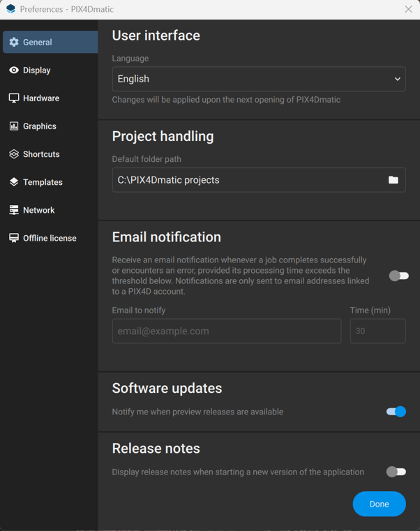Open the General preferences tab
Image resolution: width=420 pixels, height=531 pixels.
click(50, 42)
